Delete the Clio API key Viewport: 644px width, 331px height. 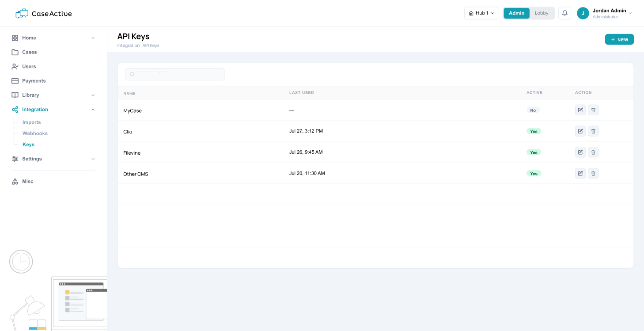(593, 131)
